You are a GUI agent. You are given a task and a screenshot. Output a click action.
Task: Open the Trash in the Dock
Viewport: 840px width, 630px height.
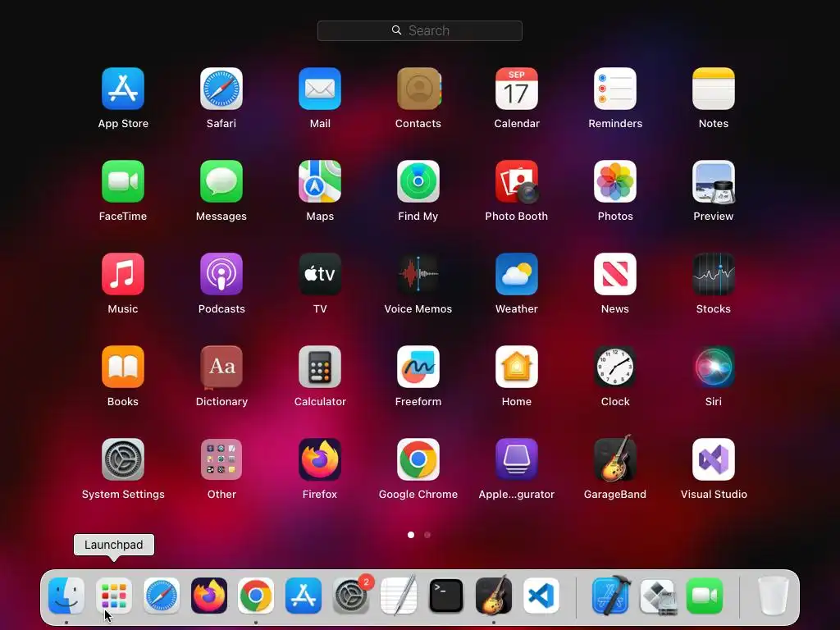pyautogui.click(x=773, y=596)
